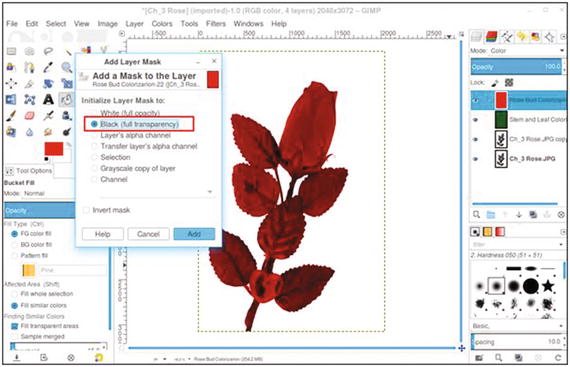Hide the Ch_3 Rose.JPG copy layer

tap(475, 139)
